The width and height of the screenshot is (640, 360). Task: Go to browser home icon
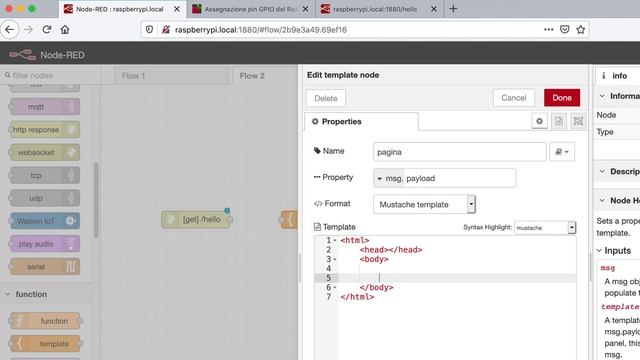[65, 29]
